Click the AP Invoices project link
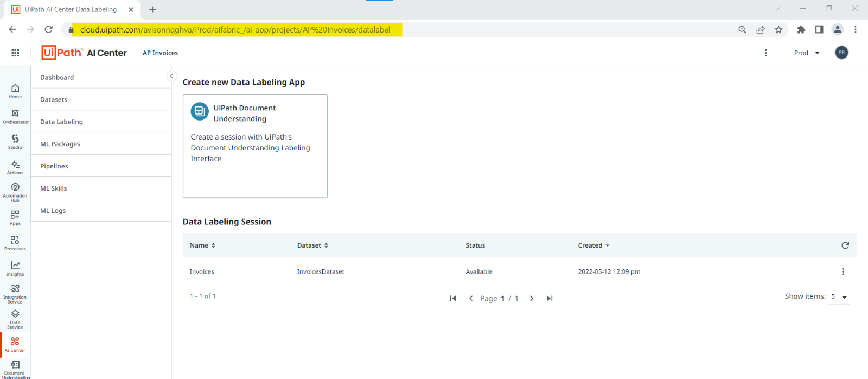Viewport: 868px width, 379px height. 160,53
